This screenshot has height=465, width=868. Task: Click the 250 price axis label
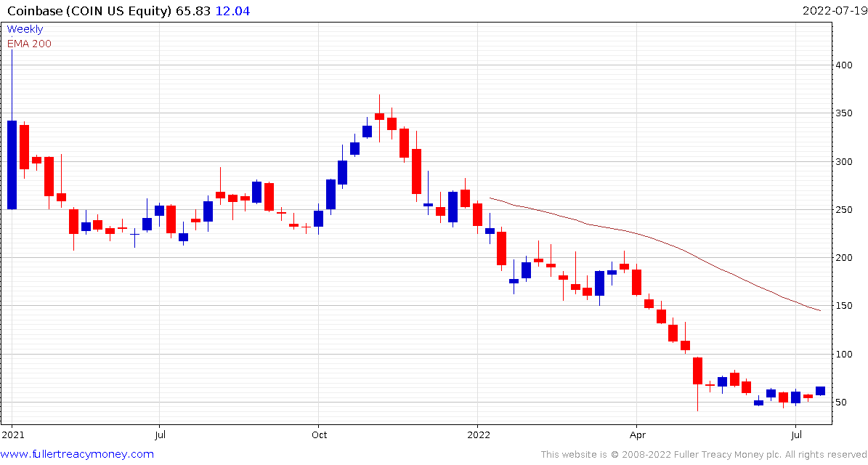843,210
